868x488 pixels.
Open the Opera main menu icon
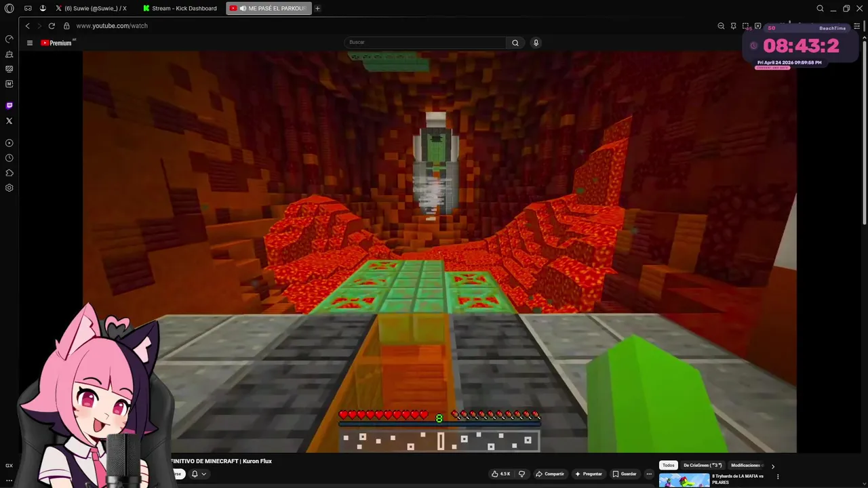pyautogui.click(x=9, y=8)
